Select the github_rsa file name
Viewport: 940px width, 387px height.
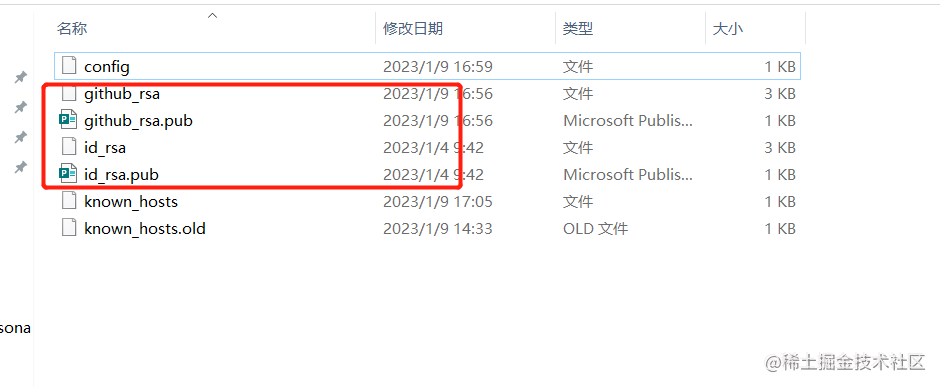(x=122, y=94)
